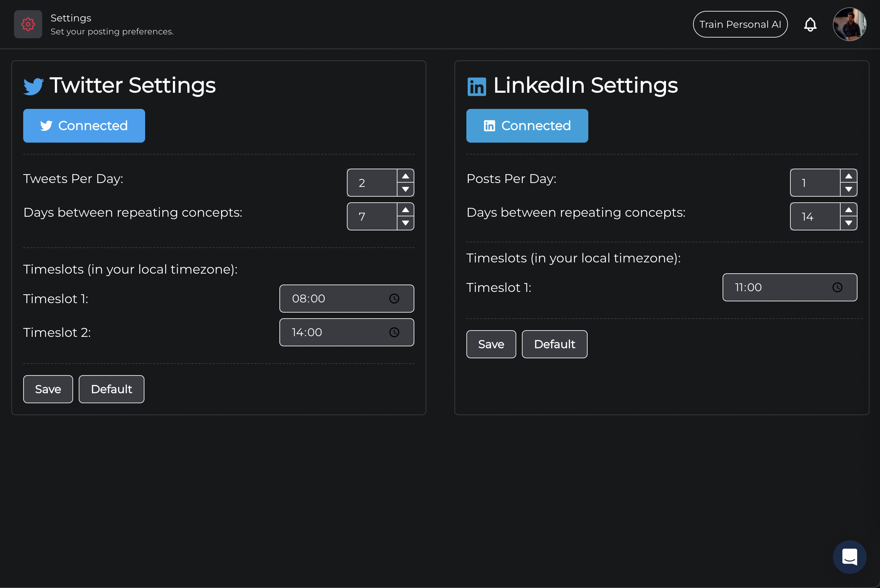Click the Twitter Connected button
Image resolution: width=880 pixels, height=588 pixels.
[x=84, y=126]
